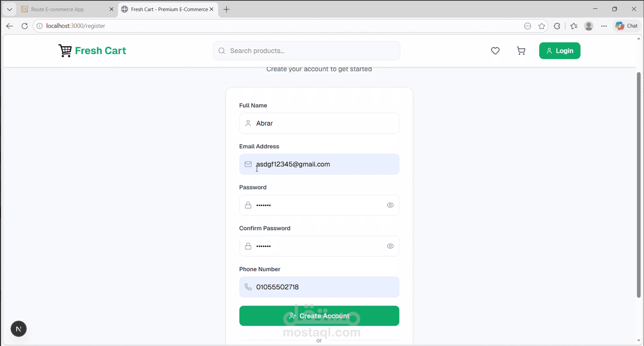Select the Fresh Cart Premium E-Commerce tab

165,9
